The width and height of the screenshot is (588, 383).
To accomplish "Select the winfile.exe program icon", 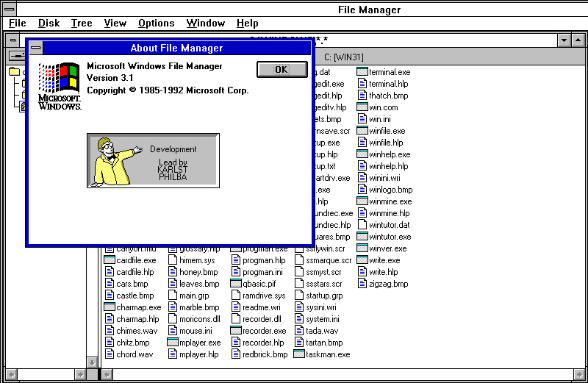I will 362,131.
